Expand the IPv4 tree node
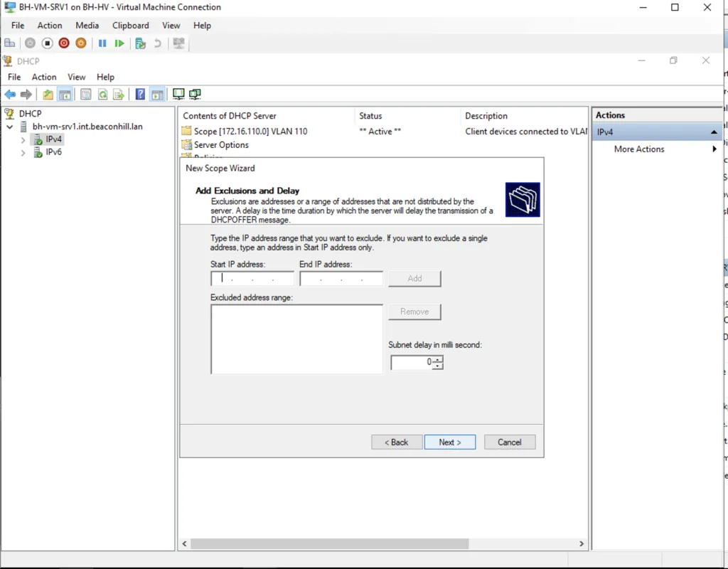728x569 pixels. pos(23,139)
